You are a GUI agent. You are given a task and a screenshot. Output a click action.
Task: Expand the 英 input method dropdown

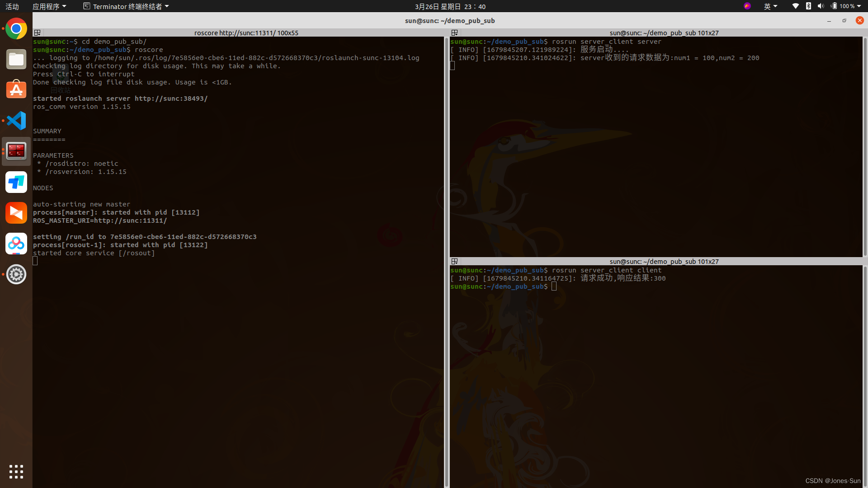click(770, 6)
